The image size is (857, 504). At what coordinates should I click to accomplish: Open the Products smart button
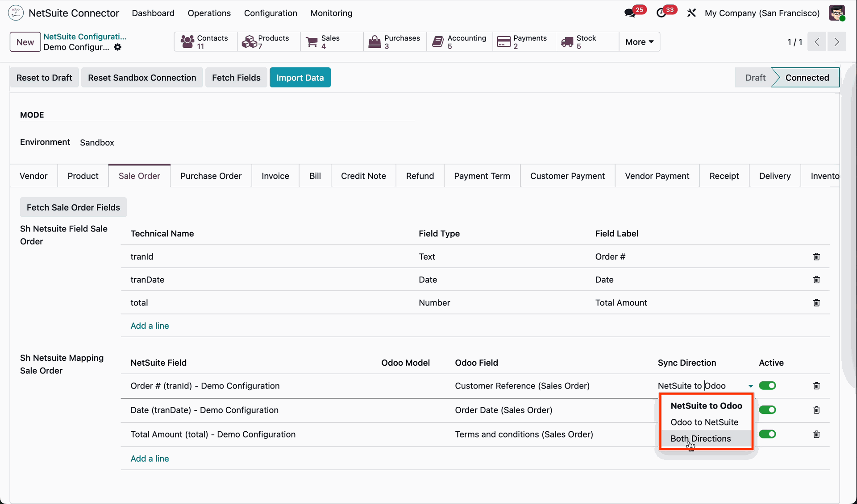pyautogui.click(x=269, y=42)
